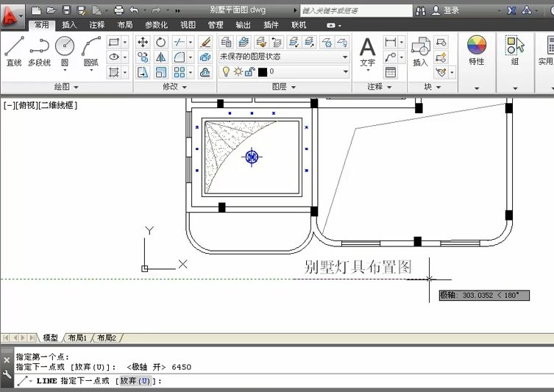Click the Linear Dimension tool
The height and width of the screenshot is (392, 554).
[391, 43]
